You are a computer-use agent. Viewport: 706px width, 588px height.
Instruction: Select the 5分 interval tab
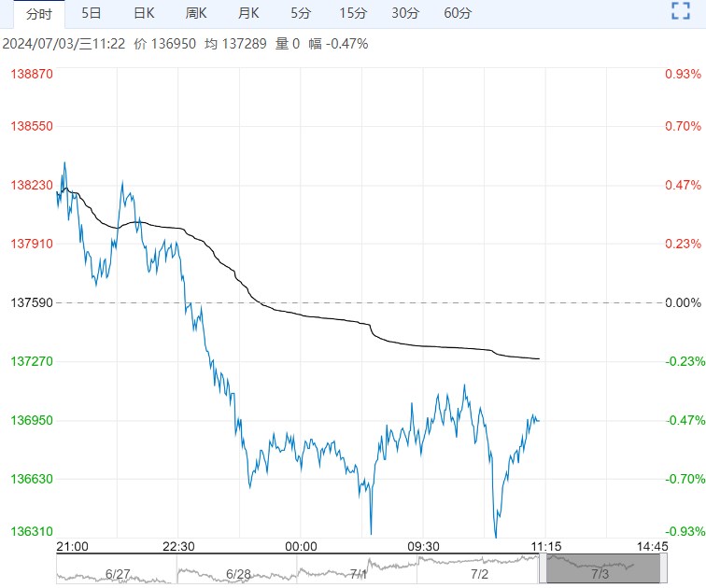[x=301, y=13]
